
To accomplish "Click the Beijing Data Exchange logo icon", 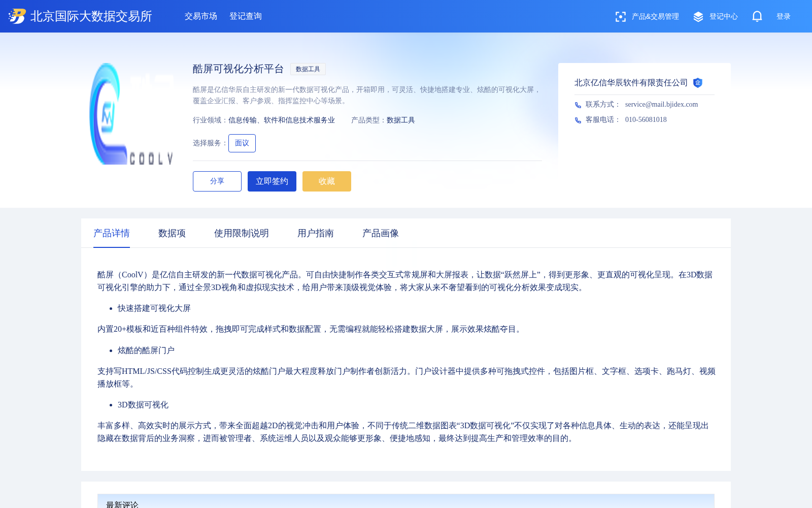I will 17,16.
